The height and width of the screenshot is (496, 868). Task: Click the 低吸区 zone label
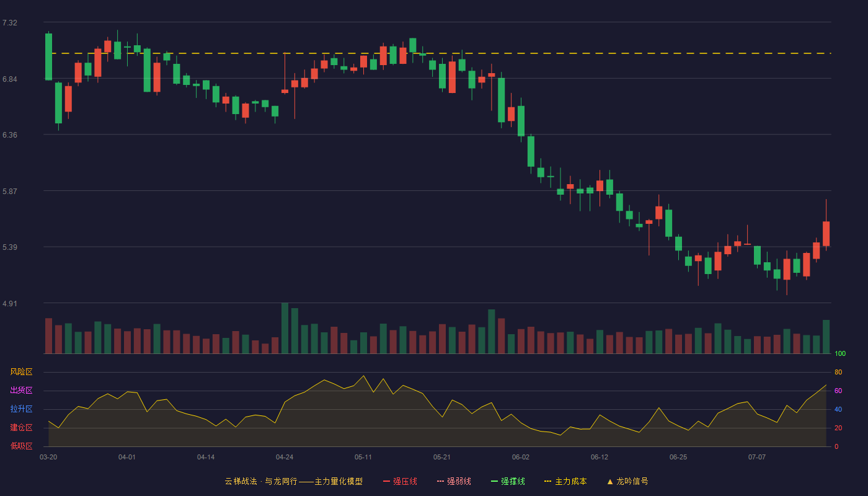click(21, 446)
